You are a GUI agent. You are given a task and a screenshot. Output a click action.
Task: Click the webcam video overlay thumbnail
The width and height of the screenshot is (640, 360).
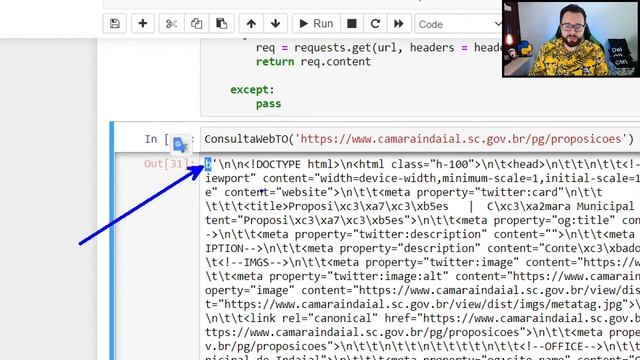click(x=571, y=39)
